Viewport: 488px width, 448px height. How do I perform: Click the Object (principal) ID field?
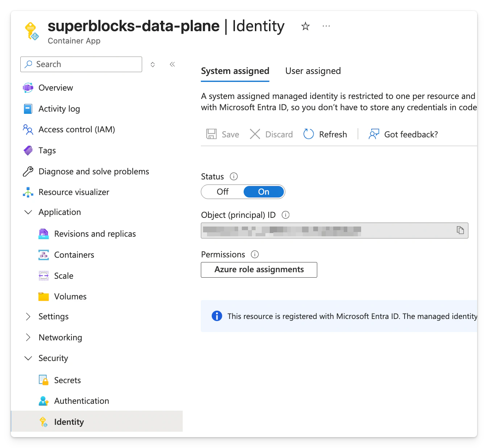pos(335,231)
